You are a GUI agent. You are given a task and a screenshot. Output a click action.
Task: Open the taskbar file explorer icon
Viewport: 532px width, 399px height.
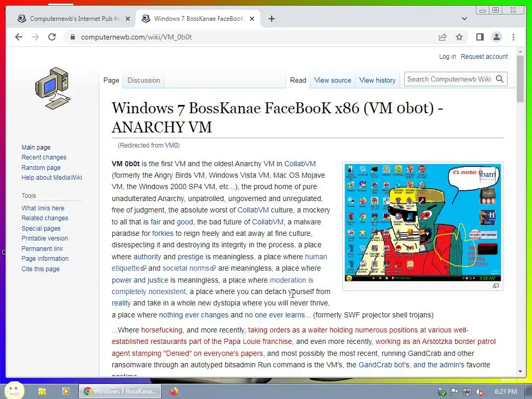(42, 391)
